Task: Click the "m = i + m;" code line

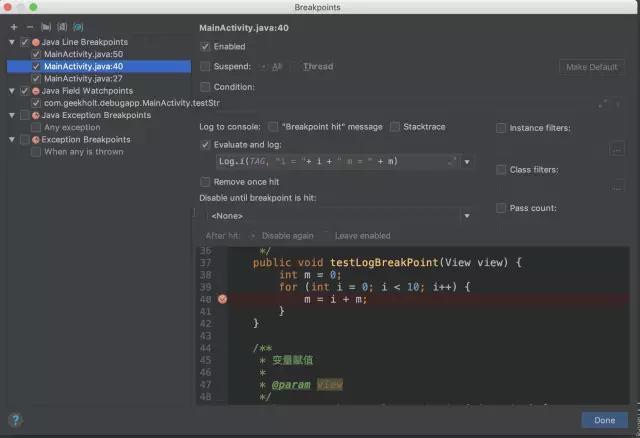Action: pyautogui.click(x=336, y=299)
